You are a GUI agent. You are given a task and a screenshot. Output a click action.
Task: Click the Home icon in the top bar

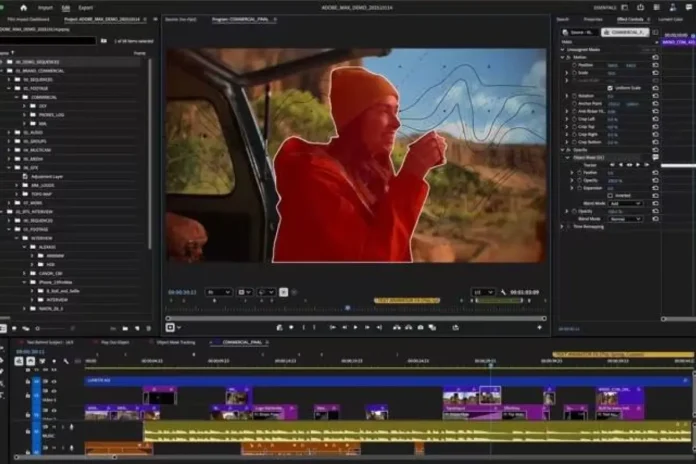23,7
